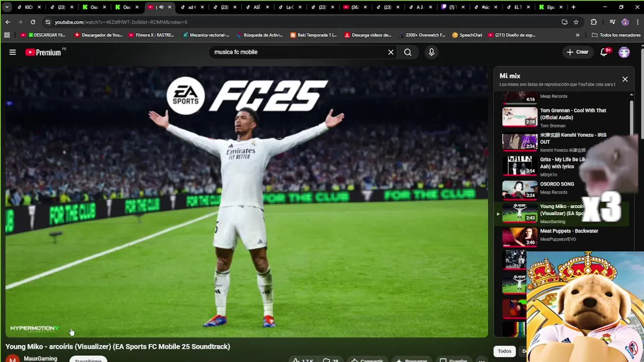Switch to the (7) Twitch tab
Image resolution: width=644 pixels, height=362 pixels.
point(452,7)
